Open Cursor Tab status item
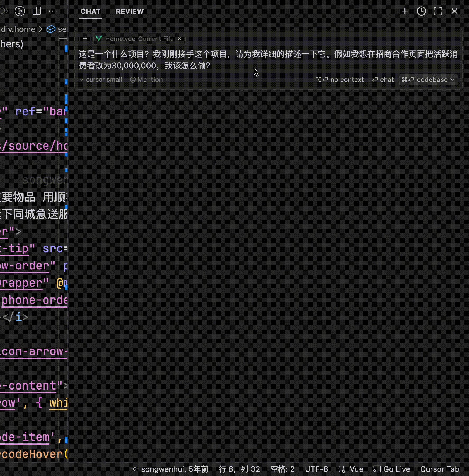Viewport: 469px width, 476px height. click(x=440, y=469)
